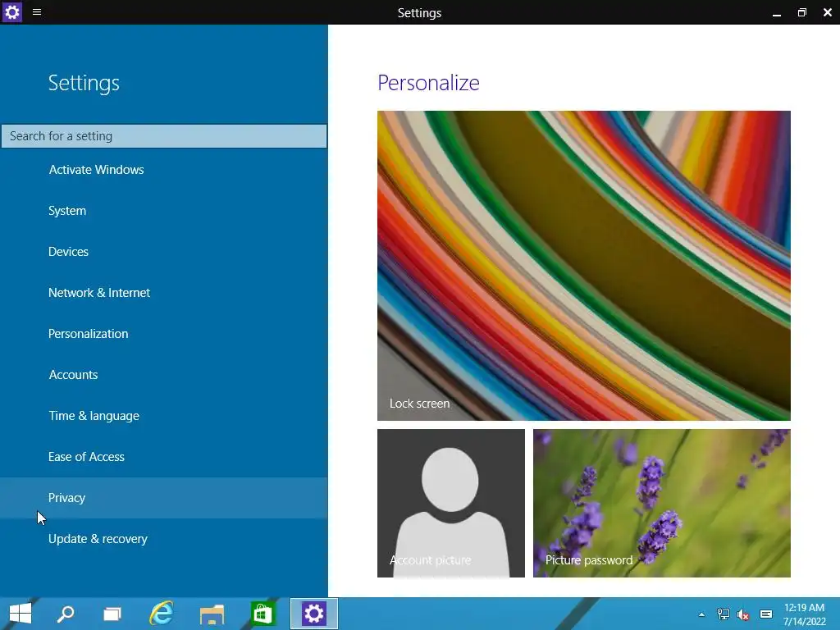Open the Store app from the taskbar
The image size is (840, 630).
coord(262,614)
